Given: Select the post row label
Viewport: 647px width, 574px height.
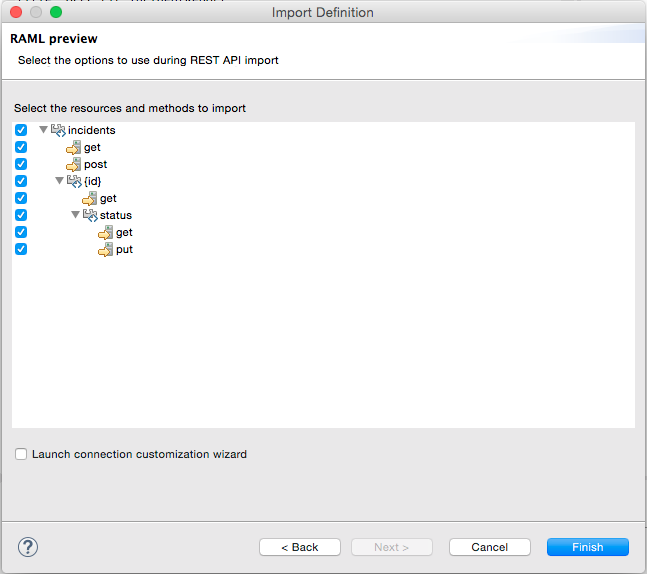Looking at the screenshot, I should coord(95,165).
